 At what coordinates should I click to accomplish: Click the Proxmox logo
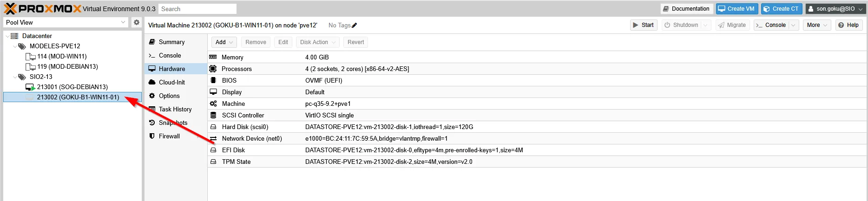pyautogui.click(x=42, y=9)
